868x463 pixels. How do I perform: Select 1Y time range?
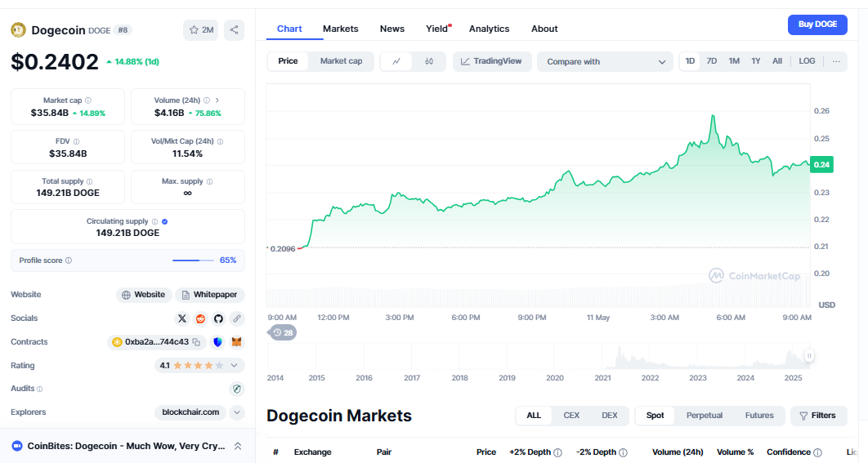756,61
